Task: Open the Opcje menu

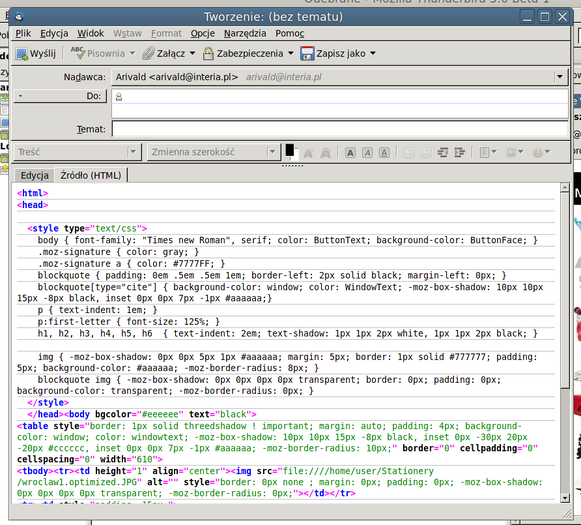Action: 203,33
